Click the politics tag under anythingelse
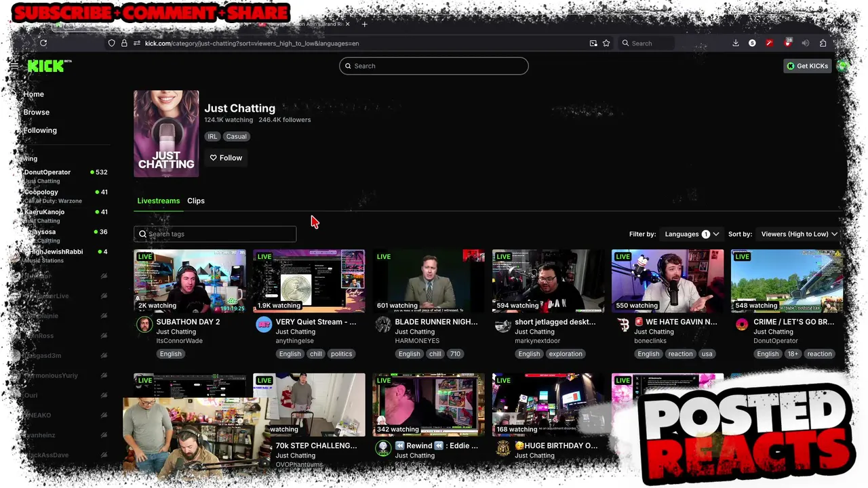 [x=342, y=354]
